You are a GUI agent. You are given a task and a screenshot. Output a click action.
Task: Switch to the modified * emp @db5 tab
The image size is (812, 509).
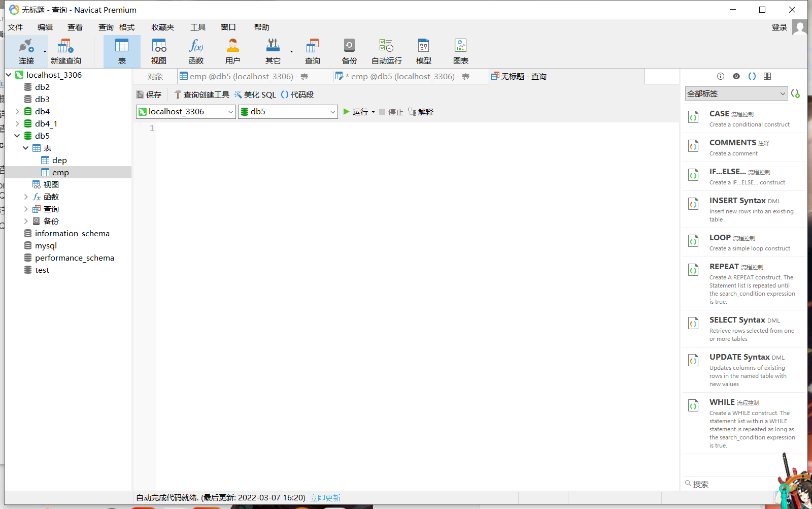tap(411, 77)
